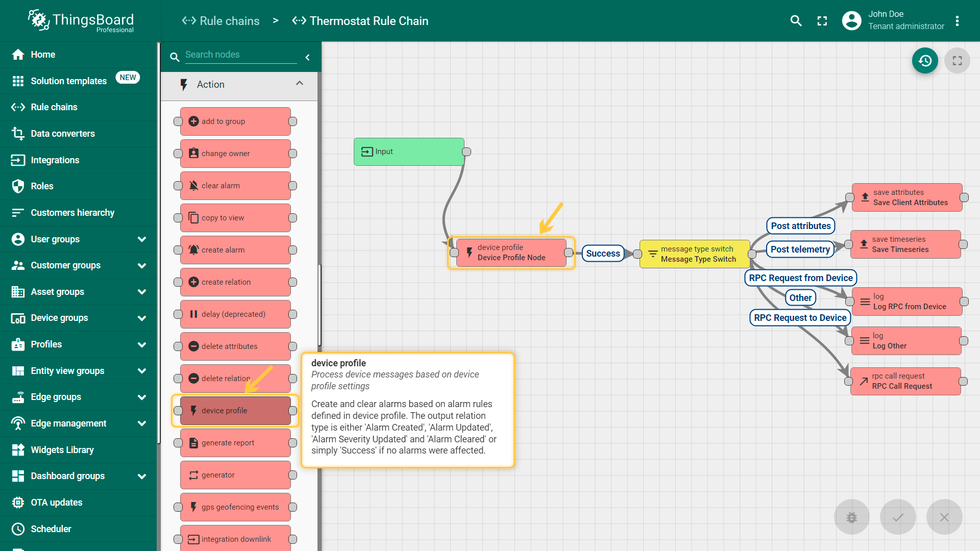The width and height of the screenshot is (980, 551).
Task: Focus the Search nodes input field
Action: (x=240, y=55)
